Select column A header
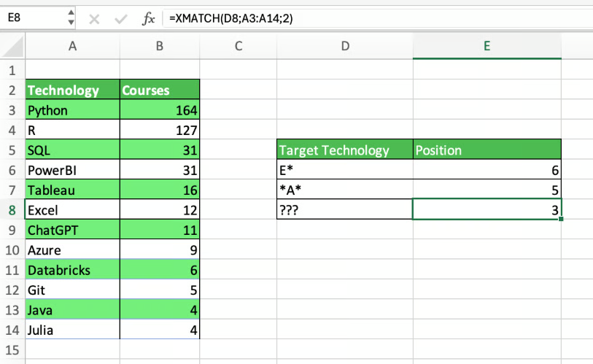The image size is (593, 364). coord(72,47)
